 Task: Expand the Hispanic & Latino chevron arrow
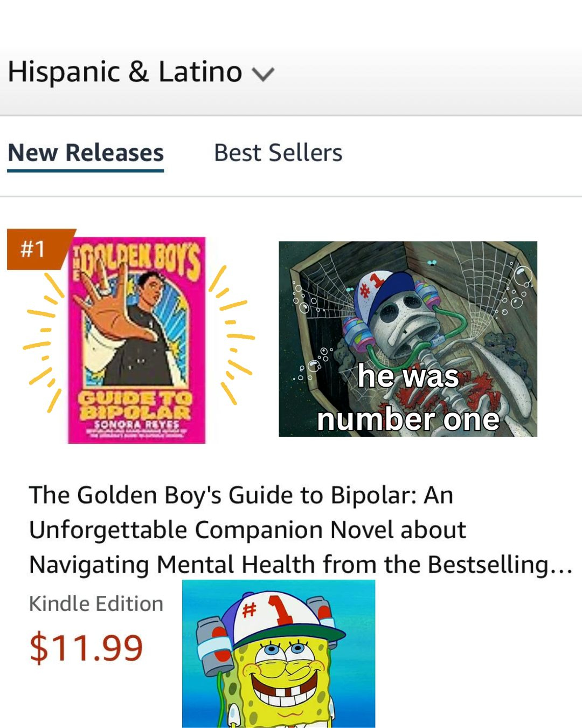pos(263,73)
